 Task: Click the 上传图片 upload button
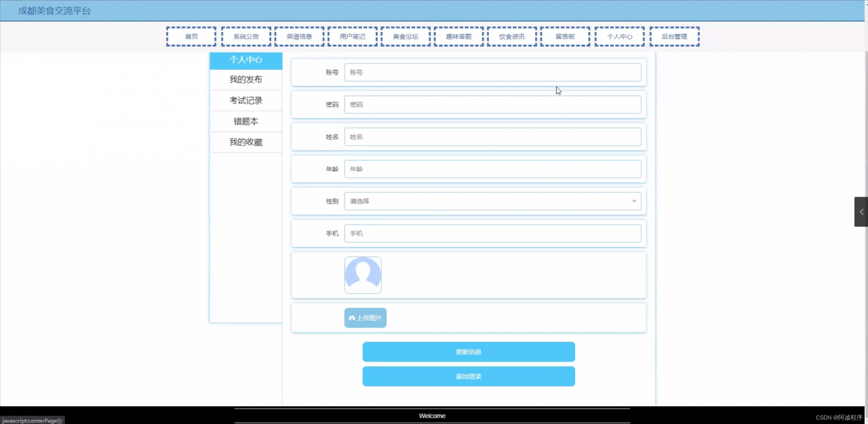click(366, 317)
